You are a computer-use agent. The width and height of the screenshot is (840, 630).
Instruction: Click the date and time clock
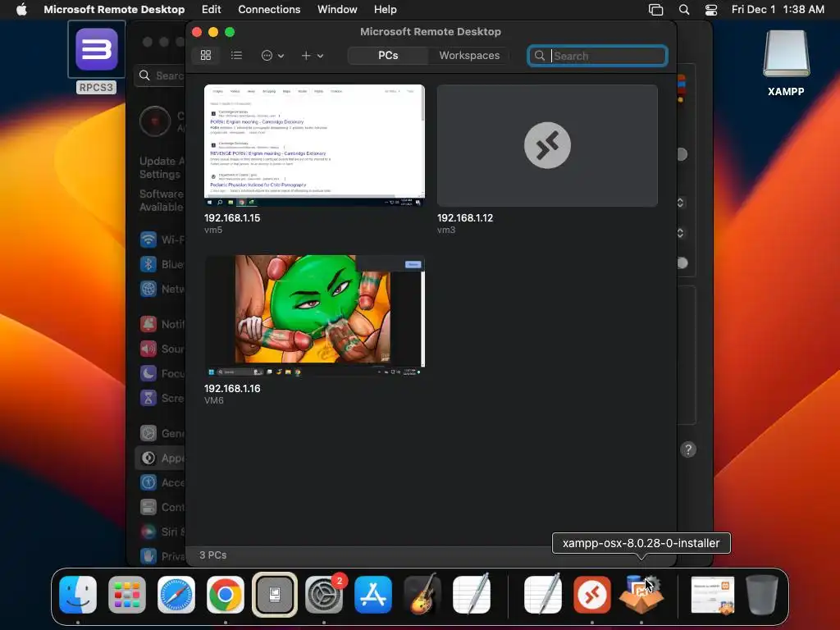[778, 9]
